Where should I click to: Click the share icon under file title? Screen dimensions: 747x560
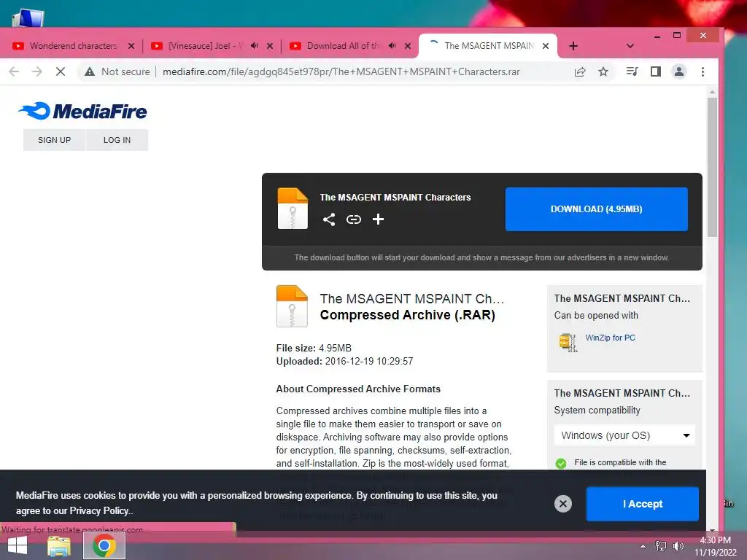[329, 219]
